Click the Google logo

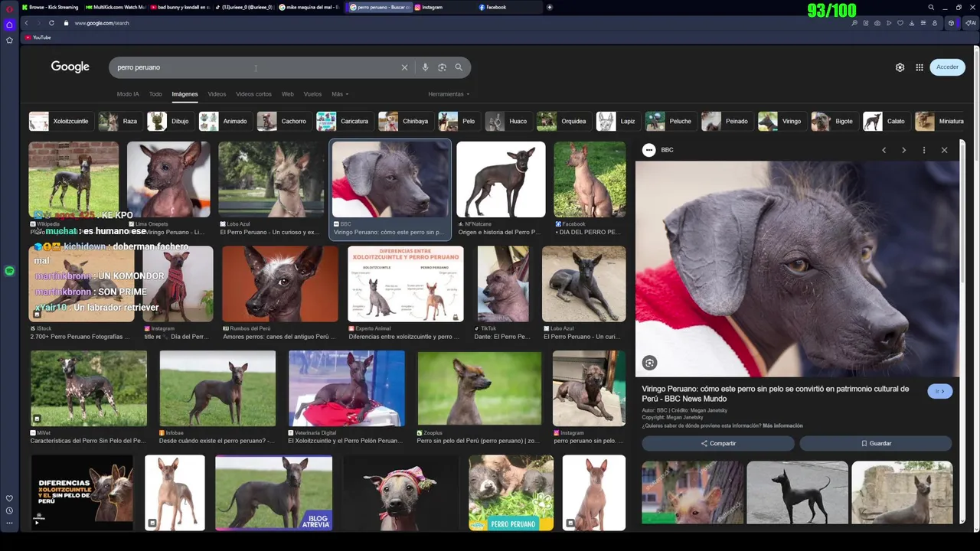point(70,67)
